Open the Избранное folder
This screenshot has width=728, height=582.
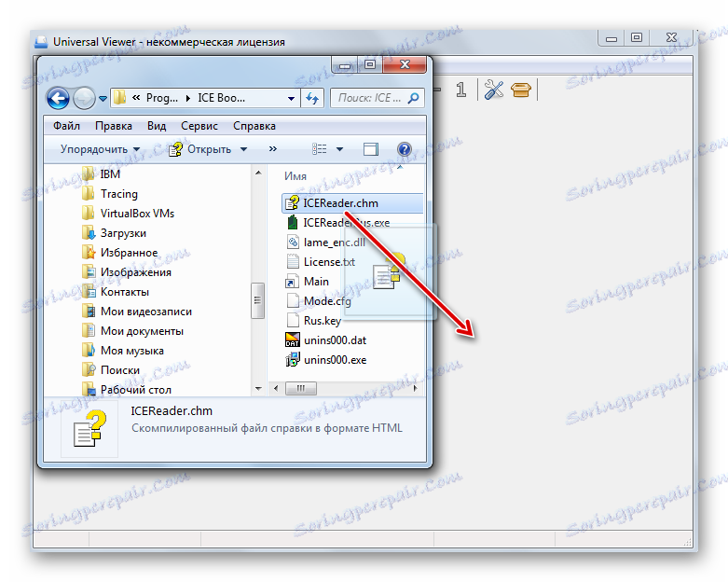point(120,253)
